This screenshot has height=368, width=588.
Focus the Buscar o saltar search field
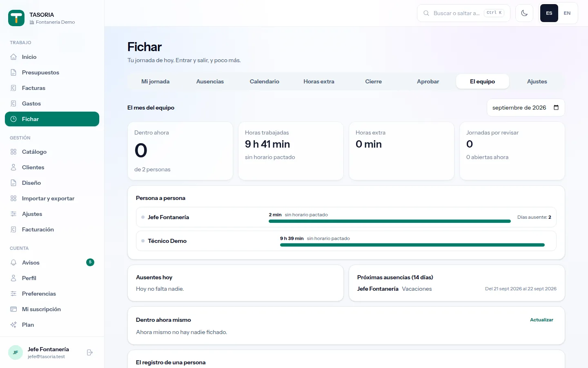463,13
